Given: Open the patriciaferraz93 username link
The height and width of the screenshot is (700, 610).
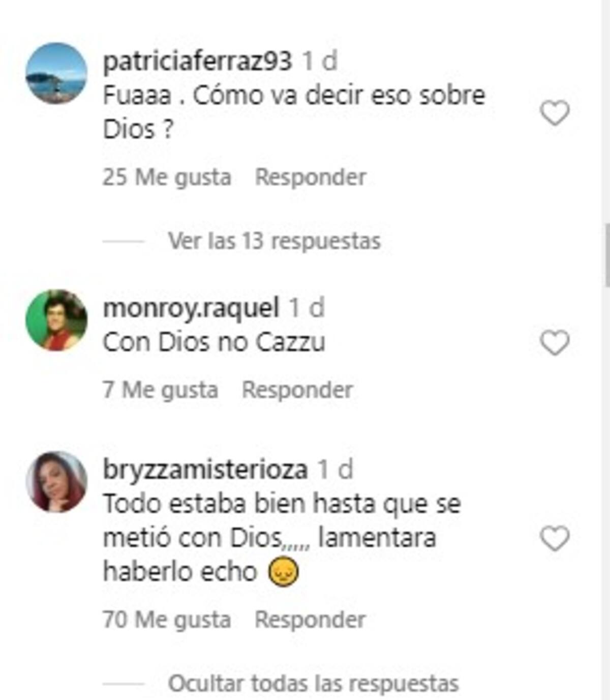Looking at the screenshot, I should (x=197, y=62).
